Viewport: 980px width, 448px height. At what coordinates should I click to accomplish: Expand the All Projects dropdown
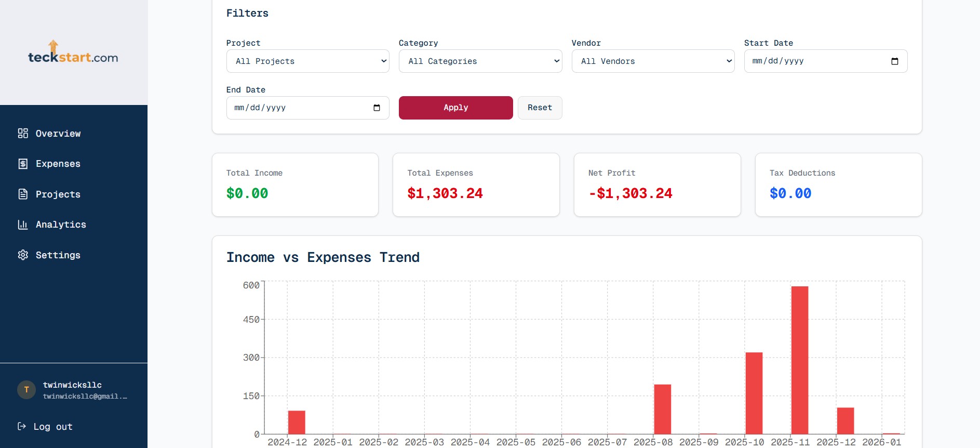pyautogui.click(x=307, y=61)
